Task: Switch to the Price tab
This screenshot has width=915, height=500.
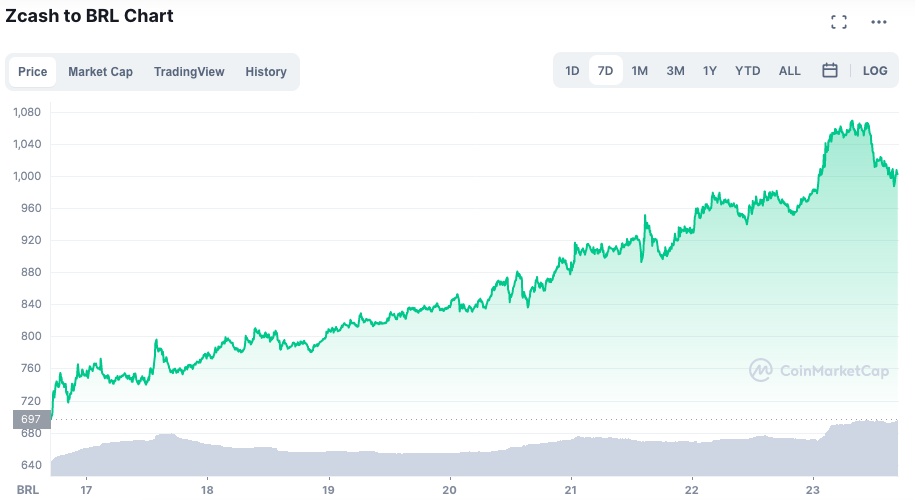Action: click(x=33, y=72)
